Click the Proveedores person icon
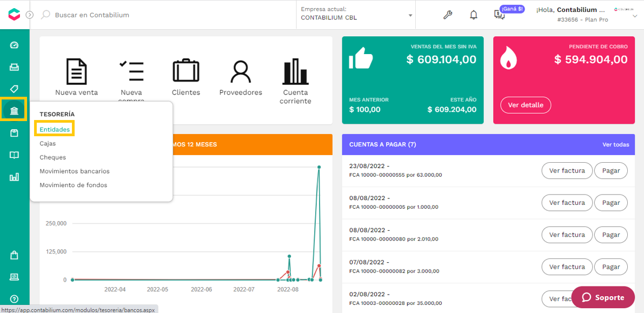Screen dimensions: 644x313 tap(241, 71)
